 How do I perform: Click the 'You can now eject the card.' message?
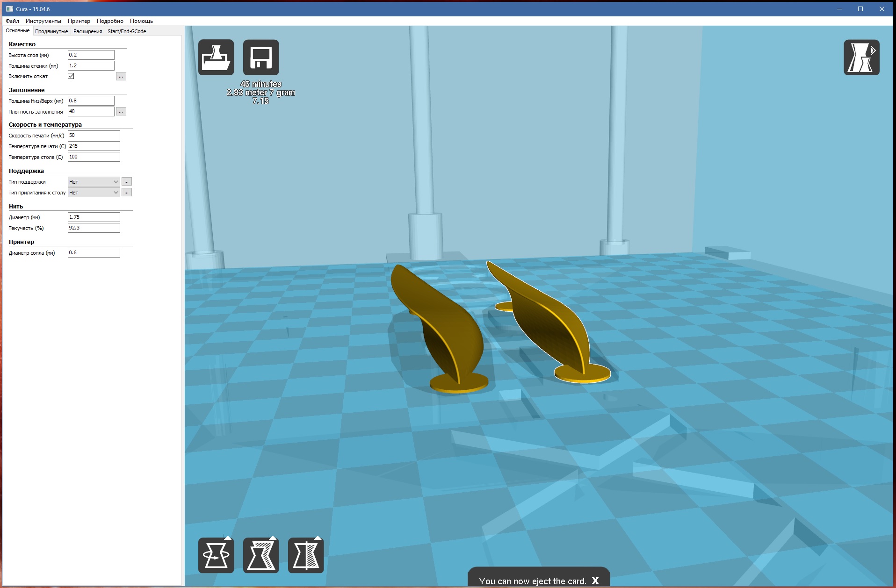(x=532, y=581)
